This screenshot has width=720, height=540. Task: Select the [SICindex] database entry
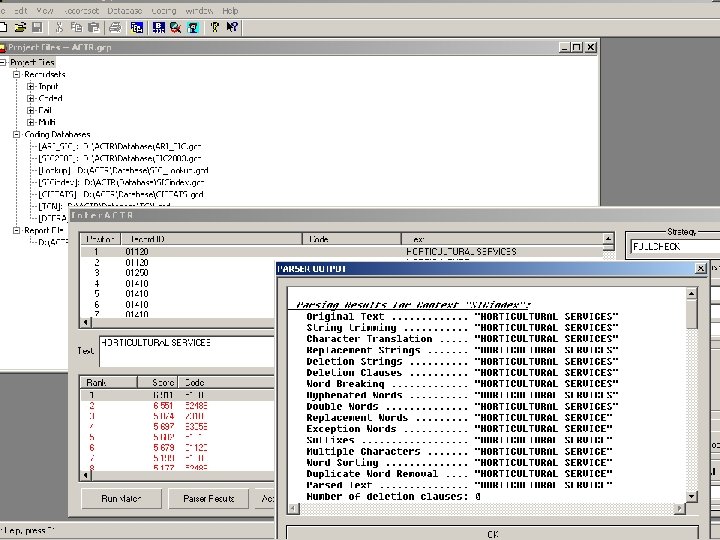(x=121, y=182)
